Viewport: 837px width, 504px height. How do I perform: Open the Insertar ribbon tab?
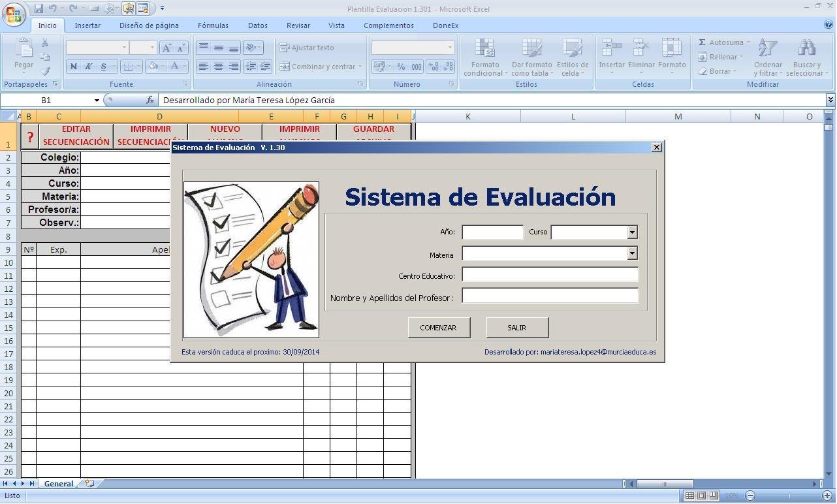87,25
